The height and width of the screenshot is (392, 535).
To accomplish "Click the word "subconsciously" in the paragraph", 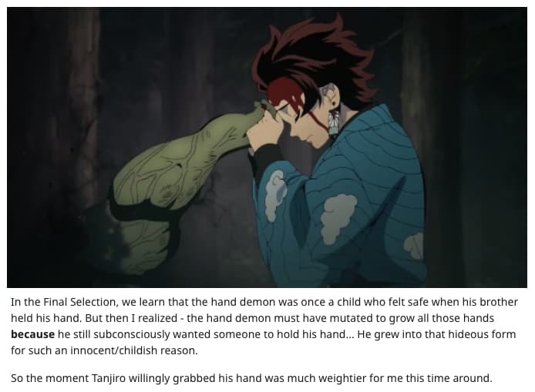I will (131, 334).
